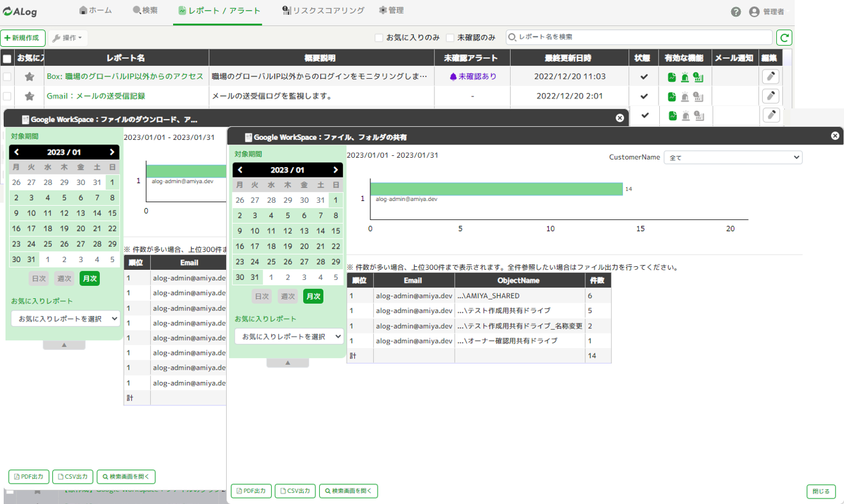Refresh the report list with the green reload icon

pos(784,38)
